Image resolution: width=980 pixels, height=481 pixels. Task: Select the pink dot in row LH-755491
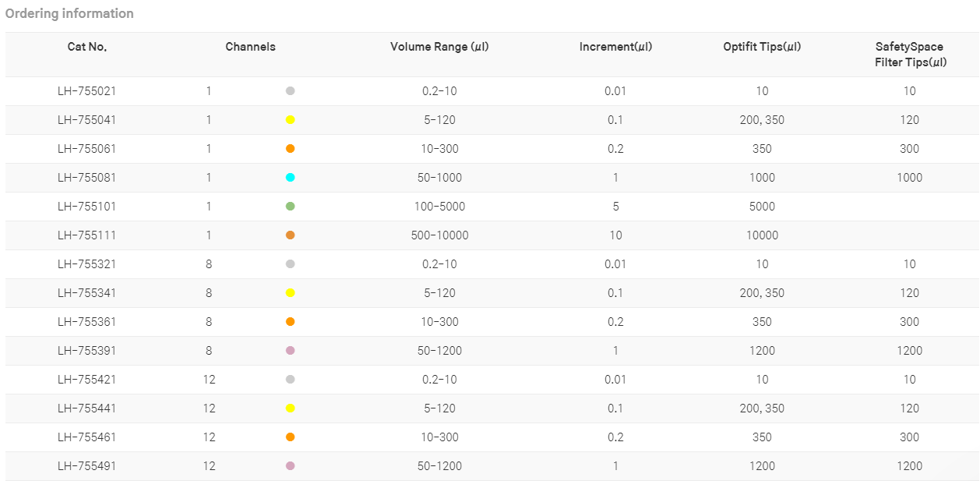pyautogui.click(x=290, y=466)
